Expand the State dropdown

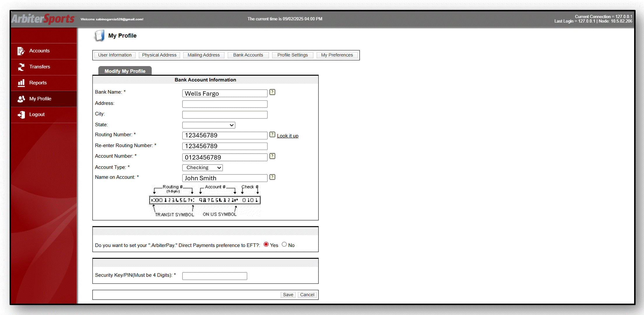click(209, 125)
